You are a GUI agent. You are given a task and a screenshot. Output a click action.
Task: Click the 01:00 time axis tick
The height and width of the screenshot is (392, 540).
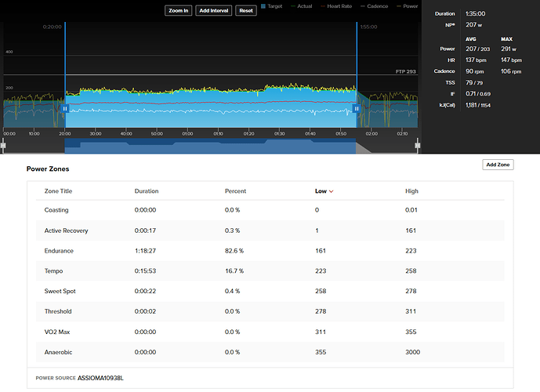187,133
